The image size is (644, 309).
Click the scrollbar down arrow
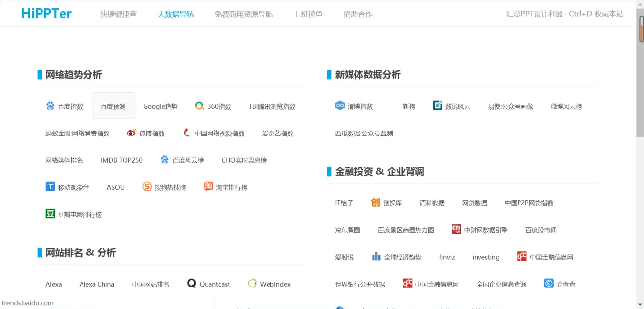pos(640,304)
